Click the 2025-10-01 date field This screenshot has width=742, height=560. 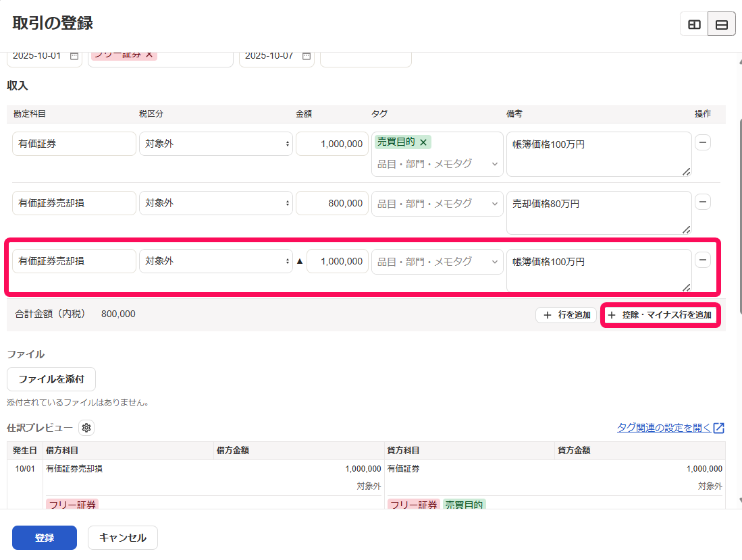click(x=45, y=59)
